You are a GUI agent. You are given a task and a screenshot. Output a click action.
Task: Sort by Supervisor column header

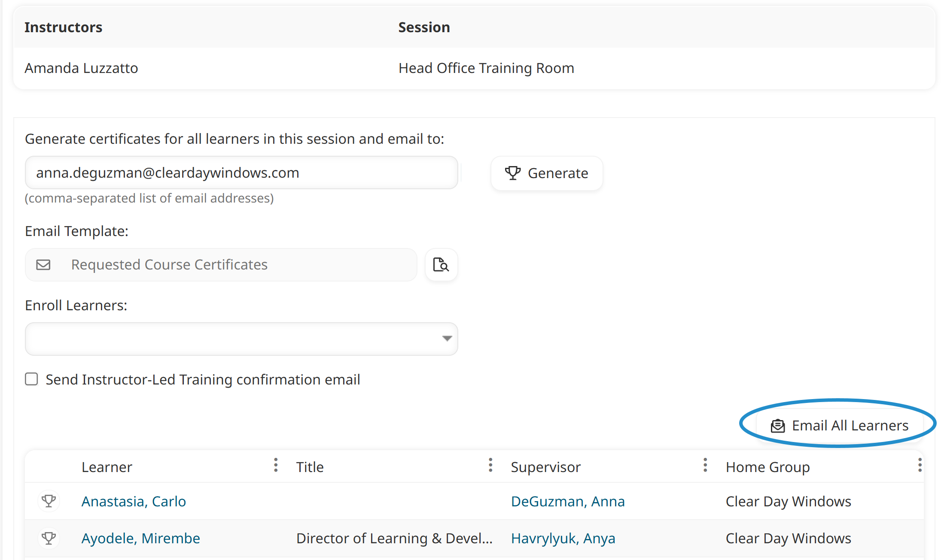tap(545, 467)
